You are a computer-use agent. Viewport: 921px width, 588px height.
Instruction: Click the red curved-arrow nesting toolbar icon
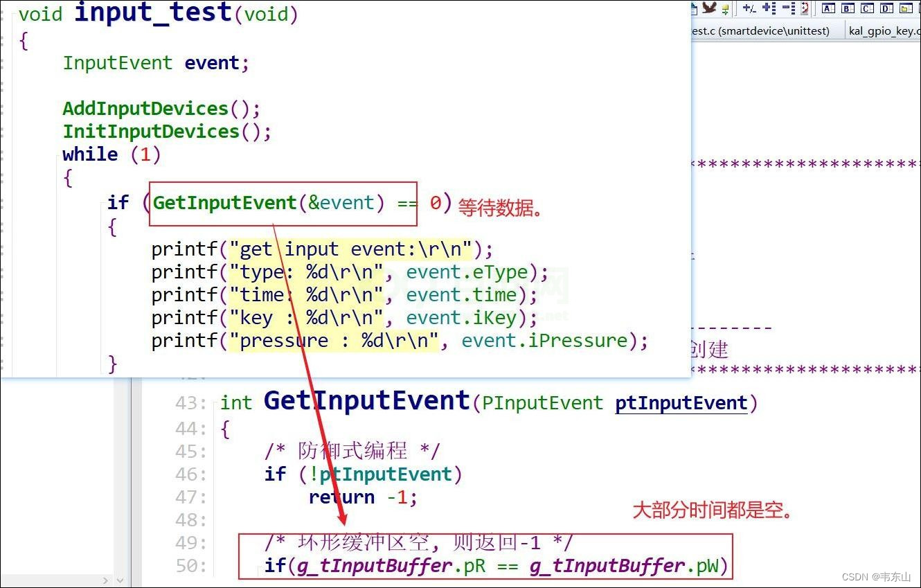[805, 8]
